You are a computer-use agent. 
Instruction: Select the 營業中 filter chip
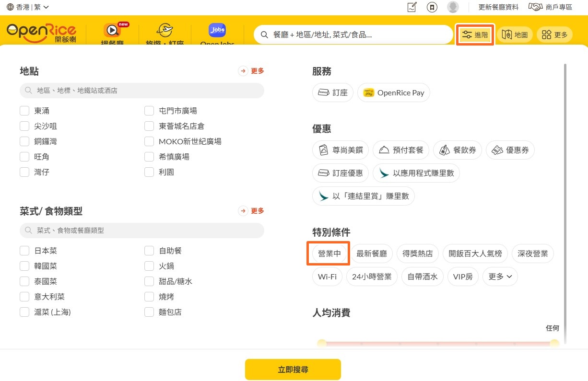tap(329, 254)
